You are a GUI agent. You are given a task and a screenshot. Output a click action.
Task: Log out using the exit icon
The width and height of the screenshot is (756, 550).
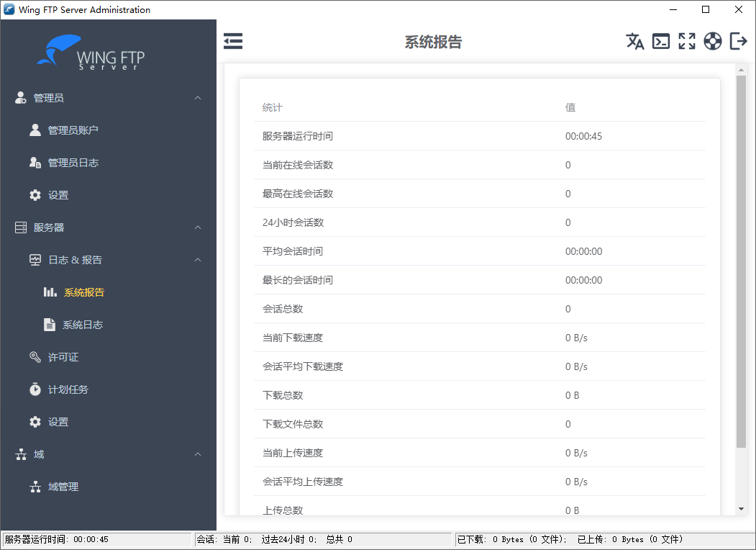(739, 41)
